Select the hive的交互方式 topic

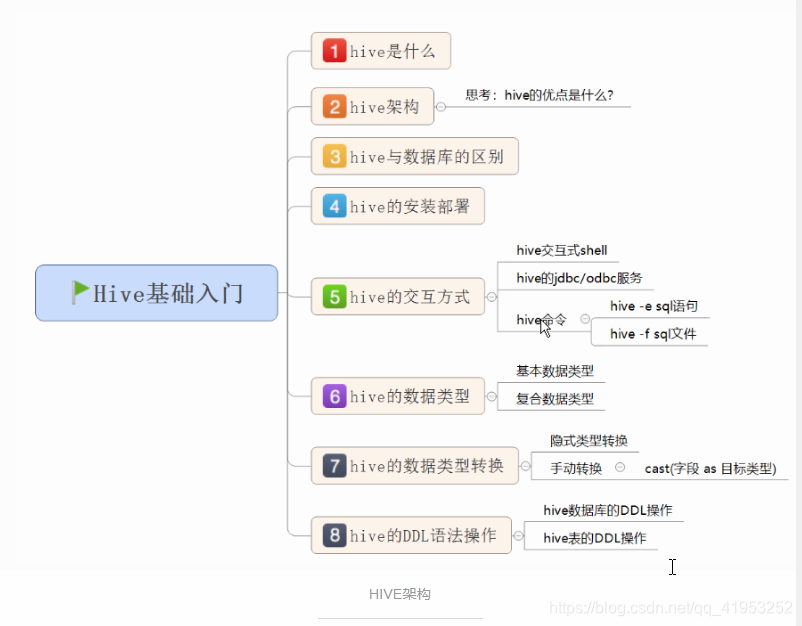pos(398,297)
